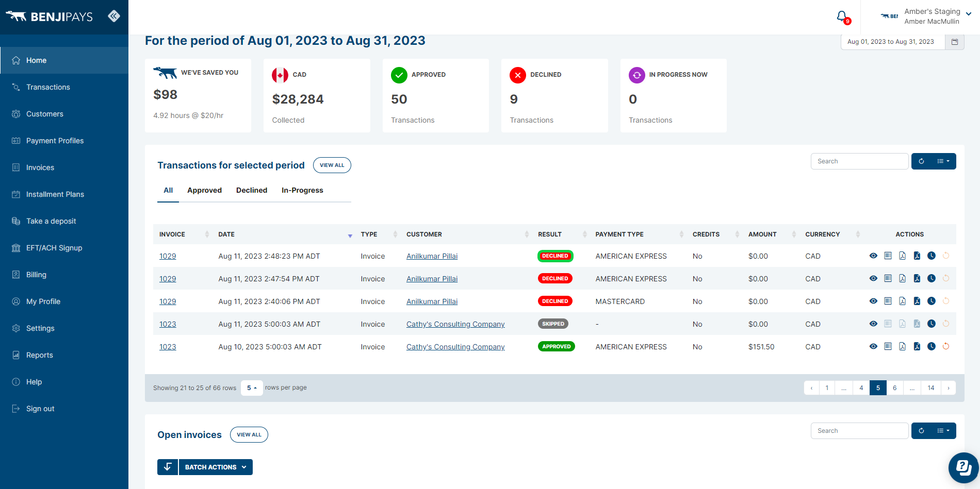Expand the Batch Actions dropdown
The height and width of the screenshot is (489, 980).
click(216, 467)
